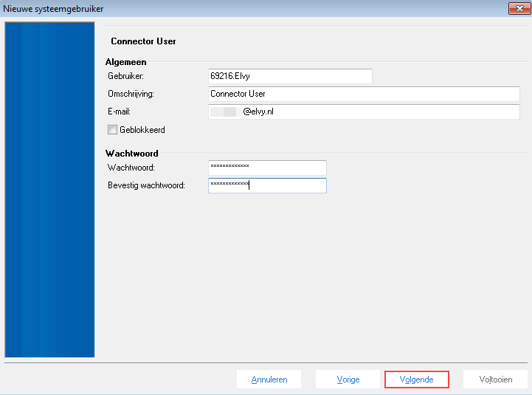Click the Omschrijving: label
The width and height of the screenshot is (532, 395).
pos(131,94)
